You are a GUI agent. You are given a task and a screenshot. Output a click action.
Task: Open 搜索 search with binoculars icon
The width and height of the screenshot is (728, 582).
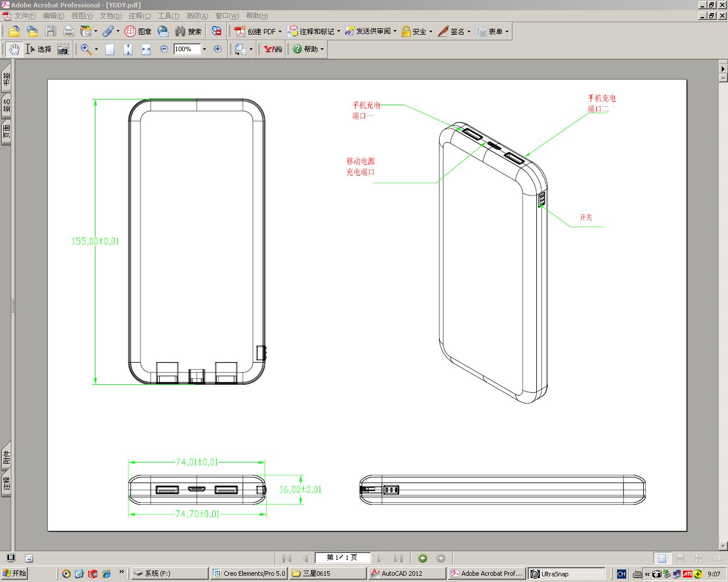click(x=188, y=32)
